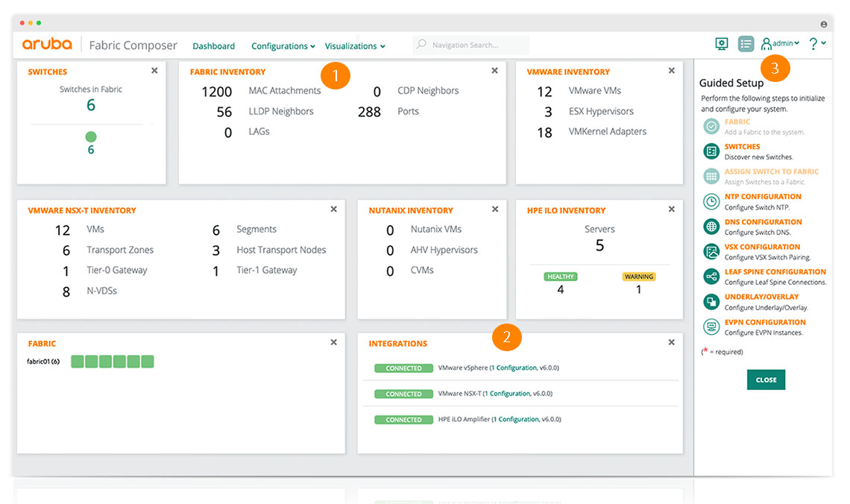Screen dimensions: 850x504
Task: Click the AHV Hypervisors label
Action: (444, 250)
